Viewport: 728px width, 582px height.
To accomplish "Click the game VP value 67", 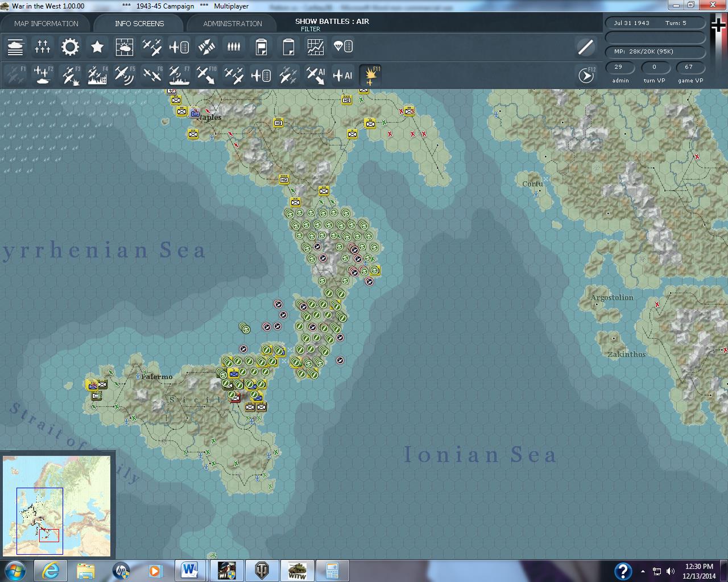I will [x=689, y=67].
